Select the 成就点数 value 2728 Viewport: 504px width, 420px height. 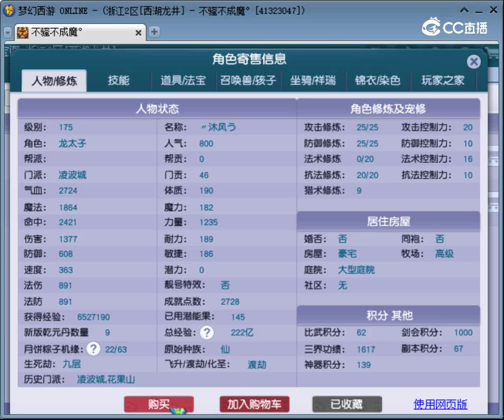pyautogui.click(x=230, y=302)
